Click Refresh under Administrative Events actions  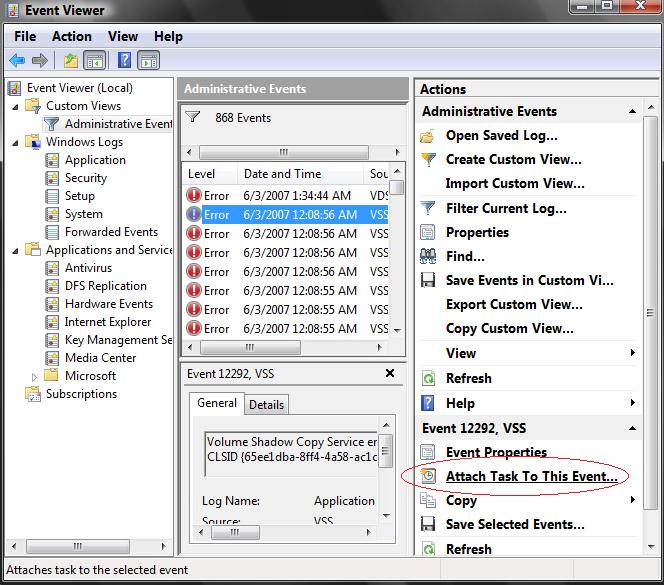(x=469, y=378)
